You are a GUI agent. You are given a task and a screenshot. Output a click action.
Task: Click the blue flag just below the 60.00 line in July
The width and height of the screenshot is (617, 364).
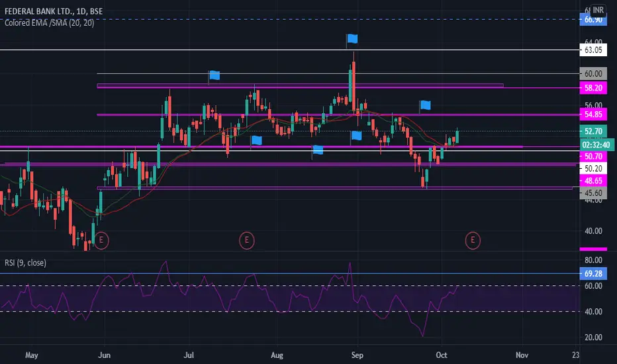(214, 75)
